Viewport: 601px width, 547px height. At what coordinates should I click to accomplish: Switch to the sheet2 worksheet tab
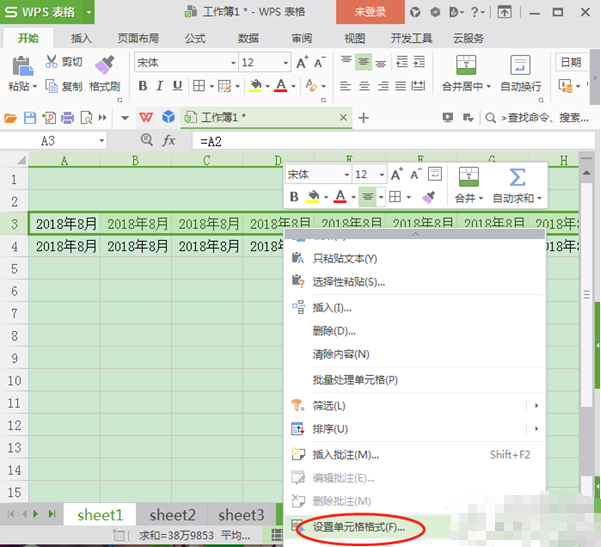[172, 515]
